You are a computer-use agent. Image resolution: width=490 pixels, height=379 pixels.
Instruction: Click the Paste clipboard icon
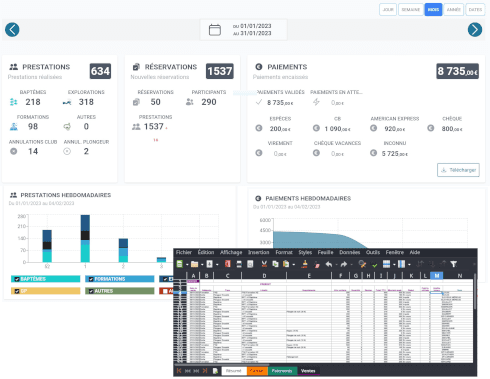coord(286,264)
